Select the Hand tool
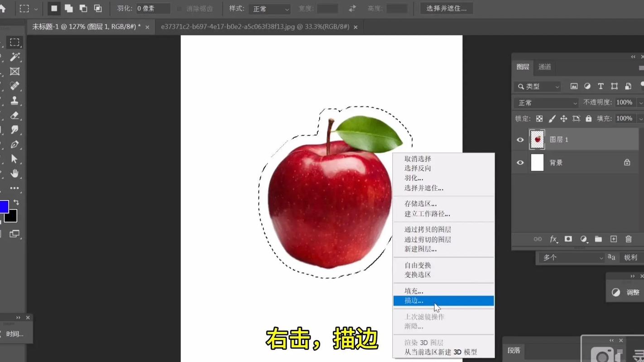 click(14, 173)
